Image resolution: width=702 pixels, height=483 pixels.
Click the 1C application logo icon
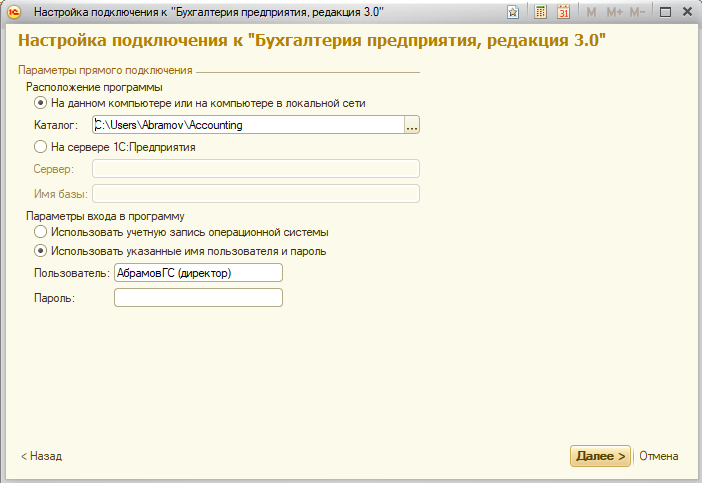coord(14,12)
